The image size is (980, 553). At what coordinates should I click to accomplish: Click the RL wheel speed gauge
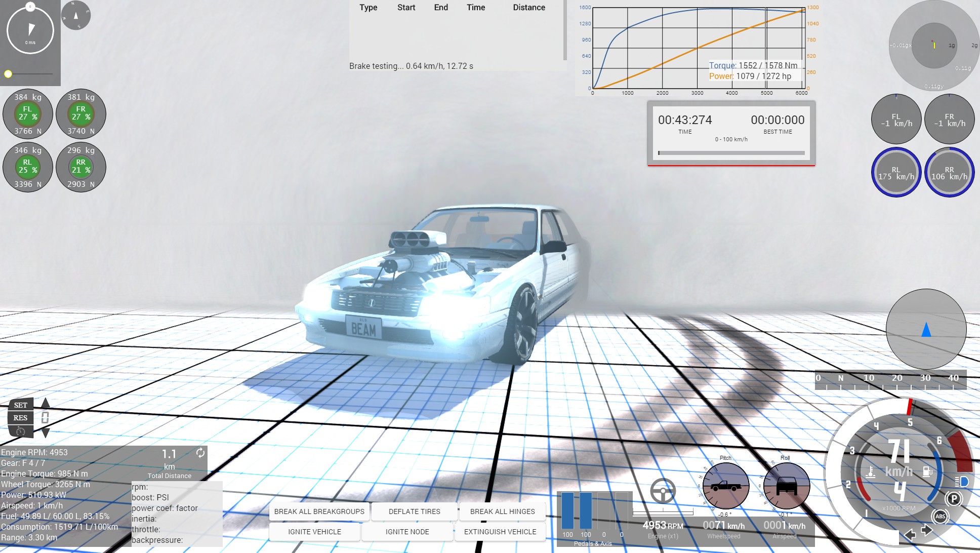[x=895, y=173]
